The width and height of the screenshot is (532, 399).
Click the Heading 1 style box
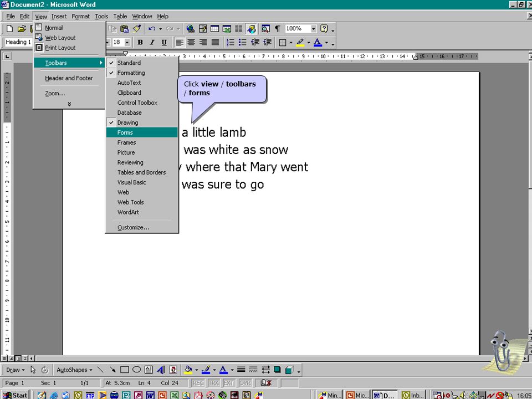(x=18, y=42)
